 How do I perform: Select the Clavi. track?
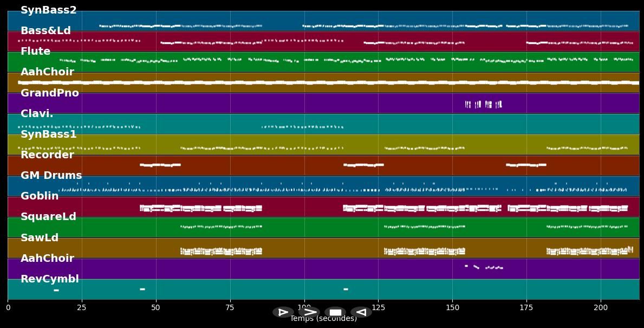(36, 113)
